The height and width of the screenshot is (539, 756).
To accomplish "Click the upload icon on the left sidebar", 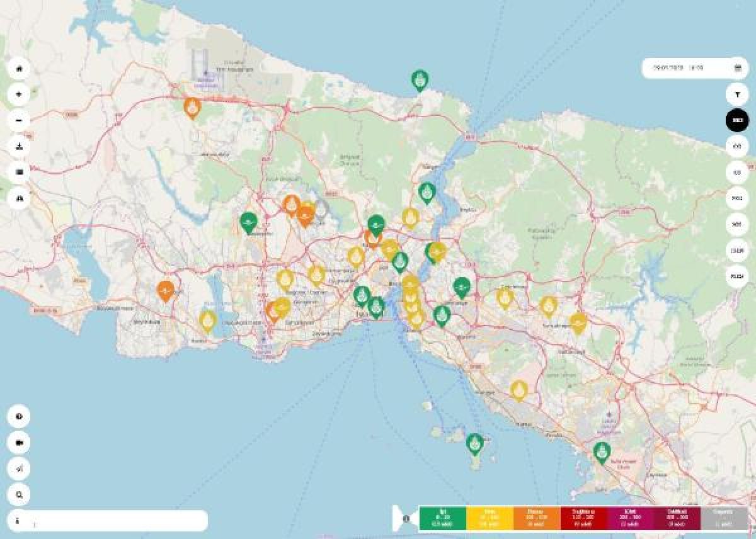I will [x=20, y=145].
